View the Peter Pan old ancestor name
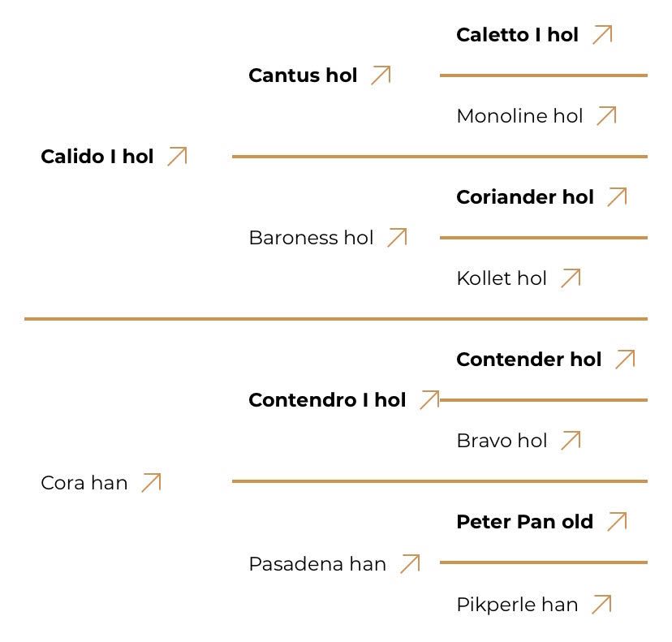This screenshot has height=642, width=672. click(524, 522)
